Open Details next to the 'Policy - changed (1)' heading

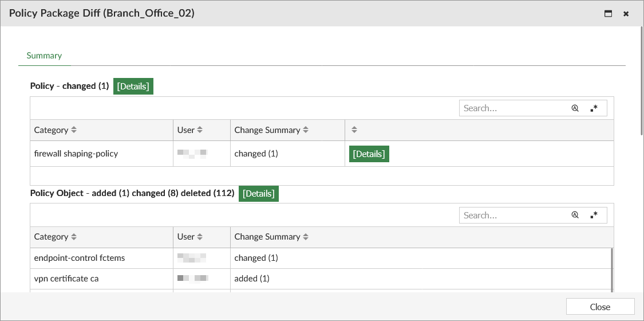point(133,87)
